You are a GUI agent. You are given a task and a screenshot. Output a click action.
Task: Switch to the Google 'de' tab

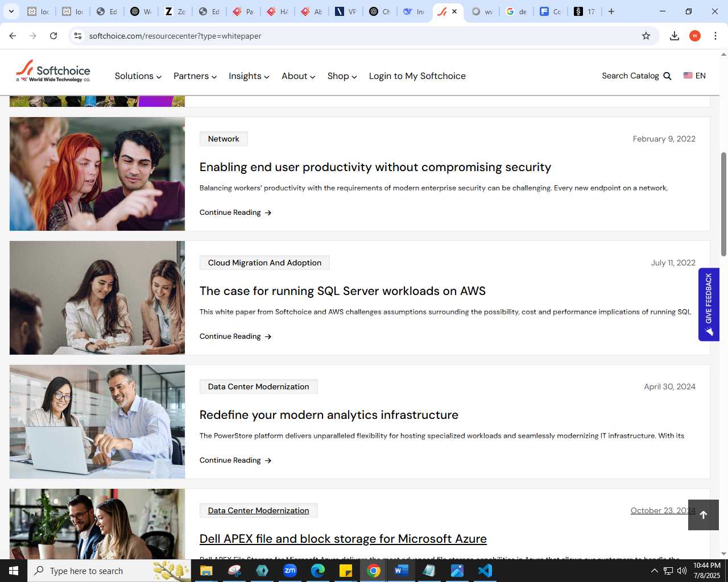coord(516,11)
